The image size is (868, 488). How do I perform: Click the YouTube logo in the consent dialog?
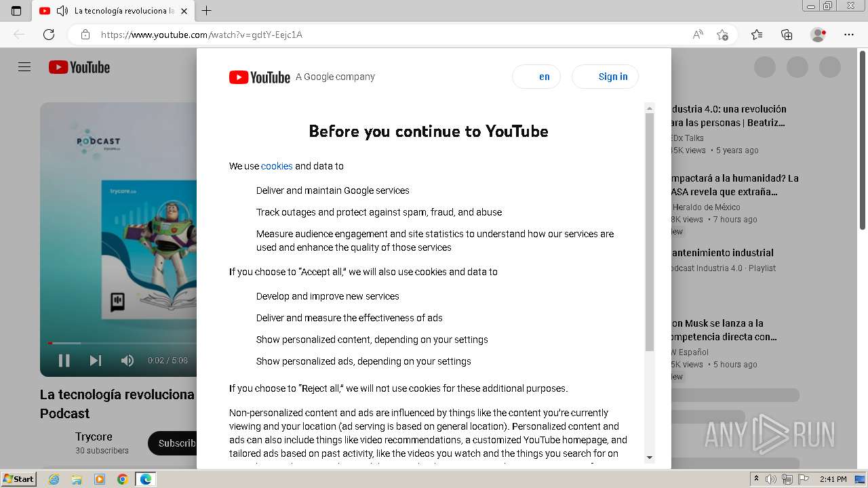coord(260,77)
